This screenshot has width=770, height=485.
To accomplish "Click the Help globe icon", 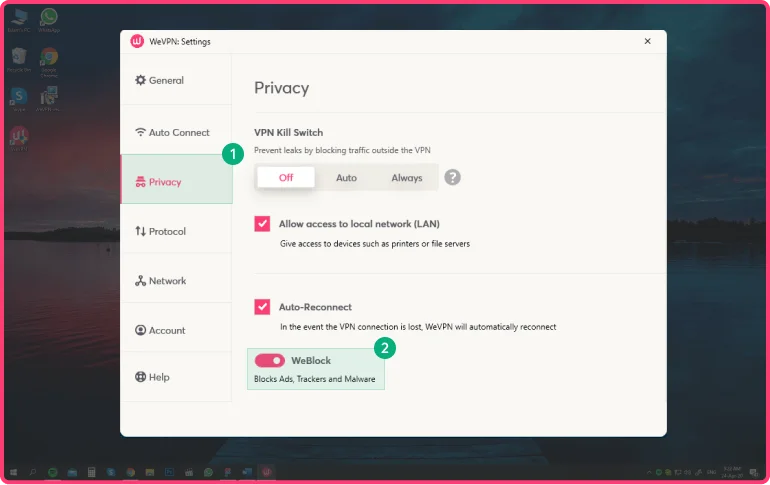I will coord(140,377).
